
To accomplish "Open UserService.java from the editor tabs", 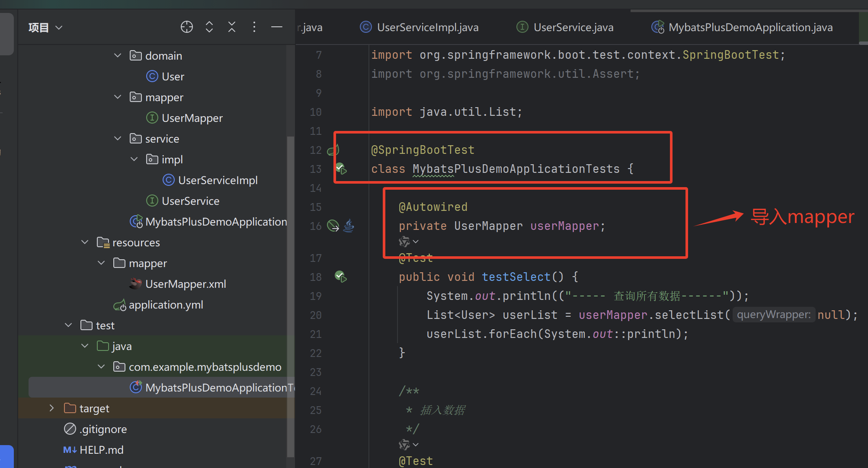I will point(573,27).
